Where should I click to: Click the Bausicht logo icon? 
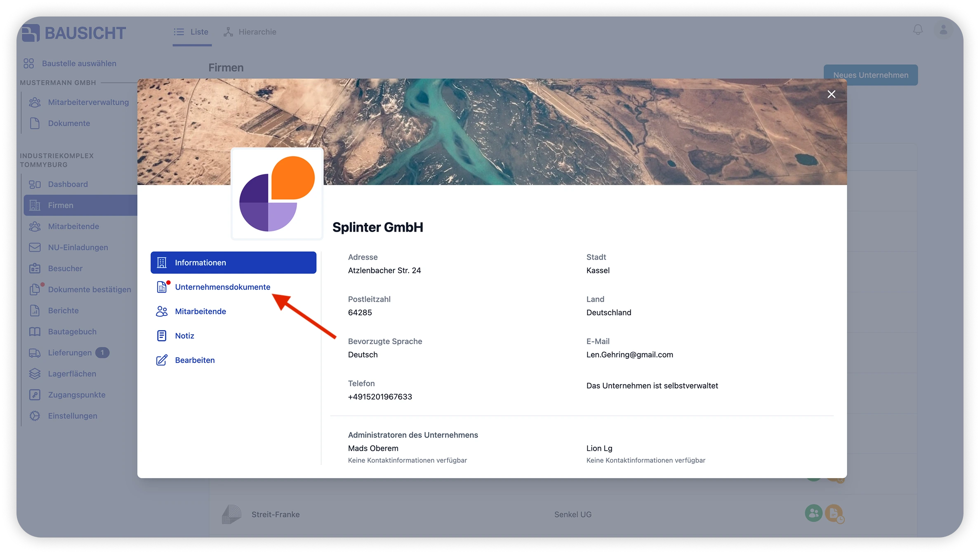tap(31, 33)
